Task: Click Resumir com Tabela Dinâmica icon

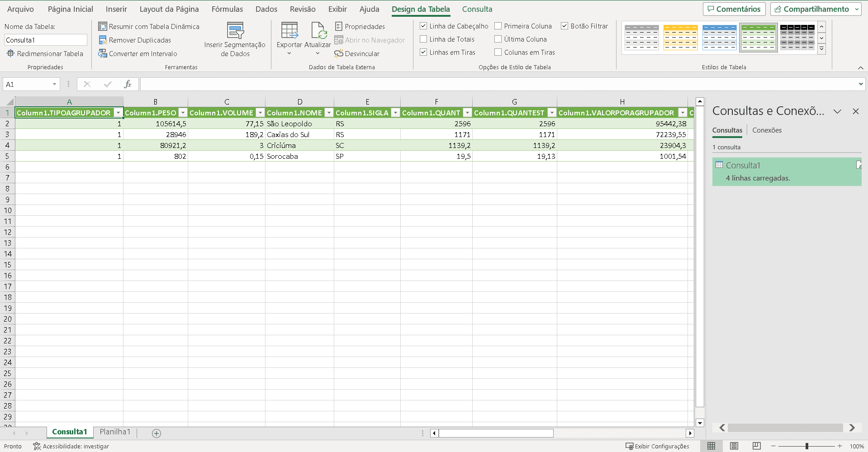Action: tap(103, 27)
